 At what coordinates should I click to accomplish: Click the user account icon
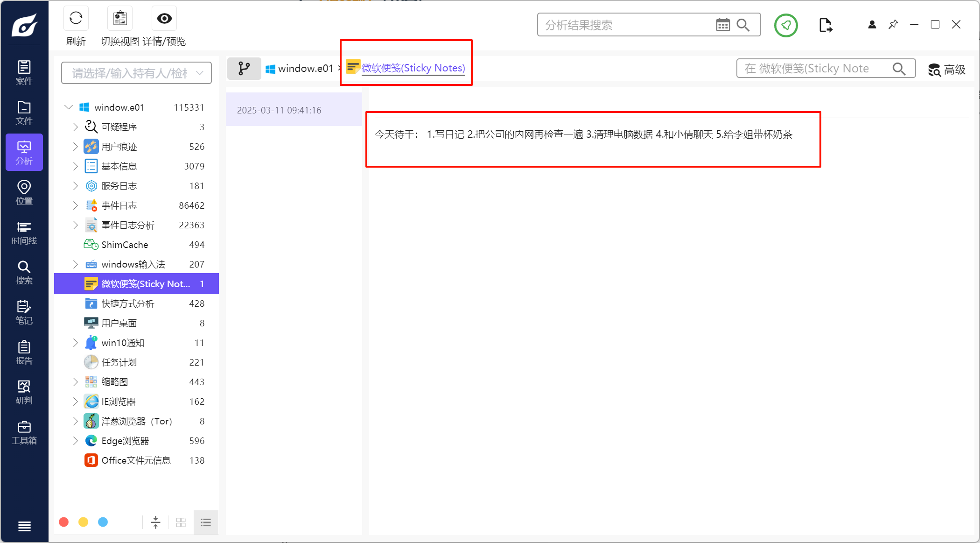pyautogui.click(x=872, y=25)
